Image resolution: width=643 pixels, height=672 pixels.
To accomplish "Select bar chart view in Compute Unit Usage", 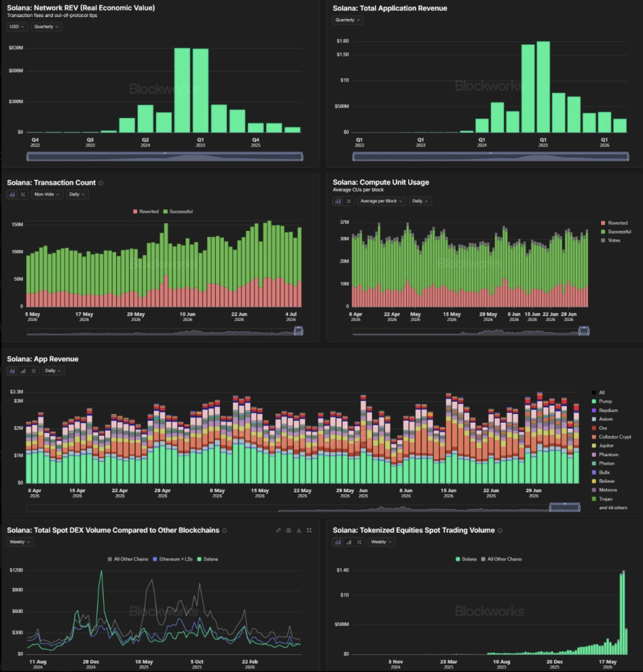I will (338, 201).
